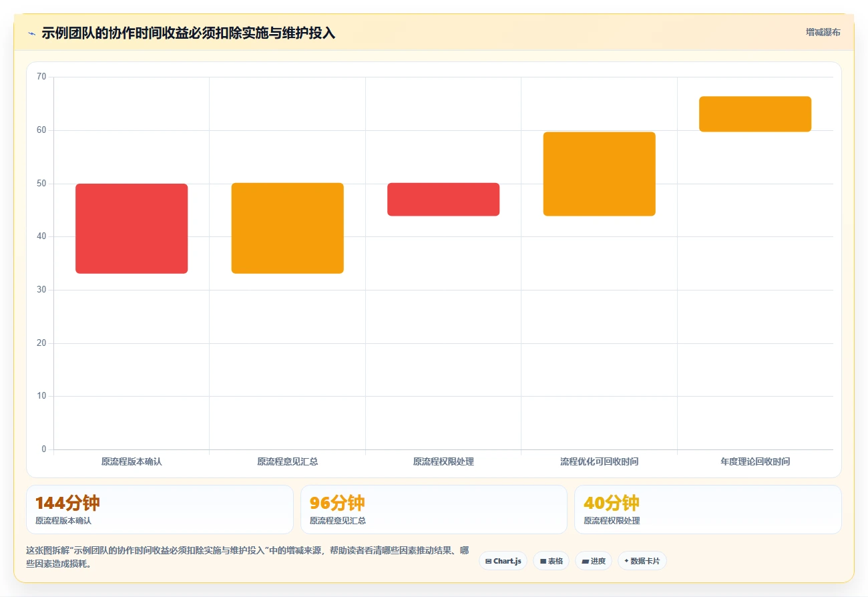Viewport: 868px width, 597px height.
Task: Open the 144分钟 data card
Action: 160,510
